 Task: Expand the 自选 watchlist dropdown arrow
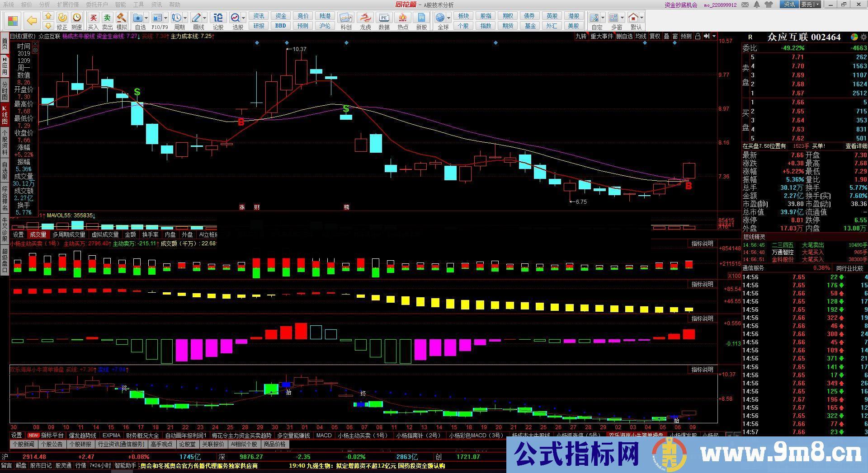(147, 18)
